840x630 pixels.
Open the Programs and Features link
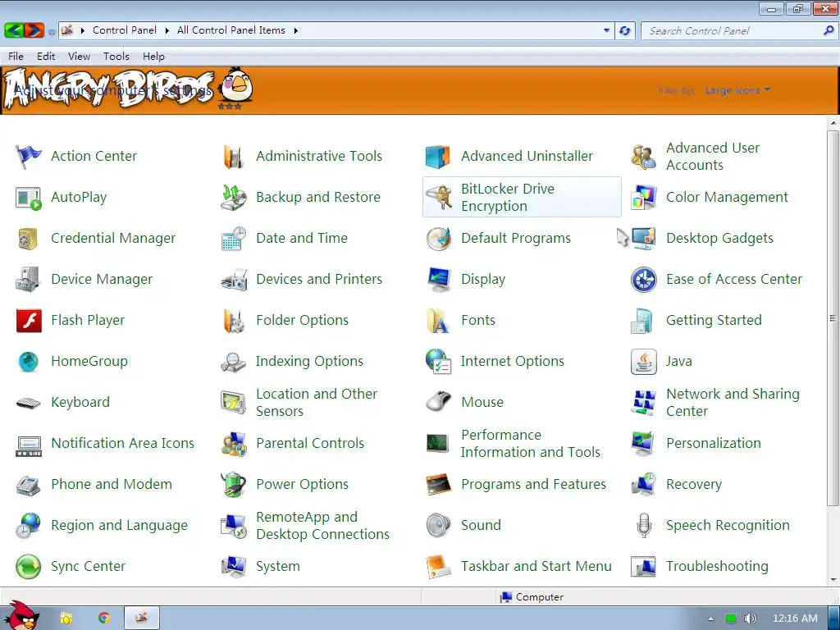[x=533, y=484]
